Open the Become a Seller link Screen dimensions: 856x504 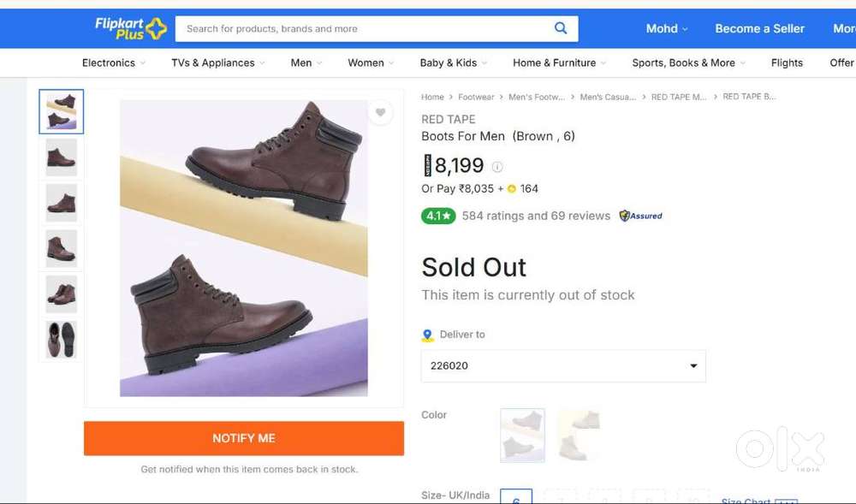(x=759, y=28)
